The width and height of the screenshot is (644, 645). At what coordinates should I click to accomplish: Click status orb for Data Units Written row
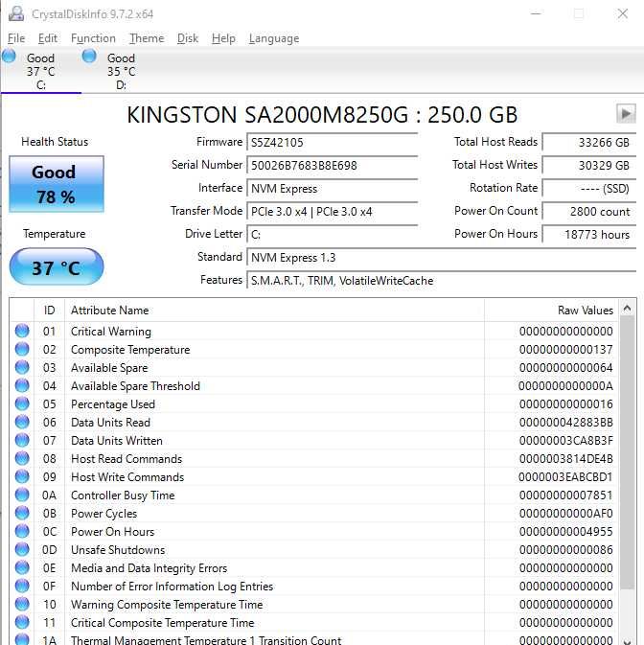pos(22,440)
